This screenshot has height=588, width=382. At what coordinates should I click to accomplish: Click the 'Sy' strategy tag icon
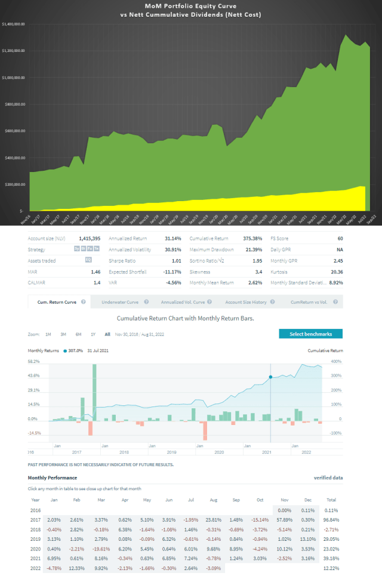tap(76, 248)
